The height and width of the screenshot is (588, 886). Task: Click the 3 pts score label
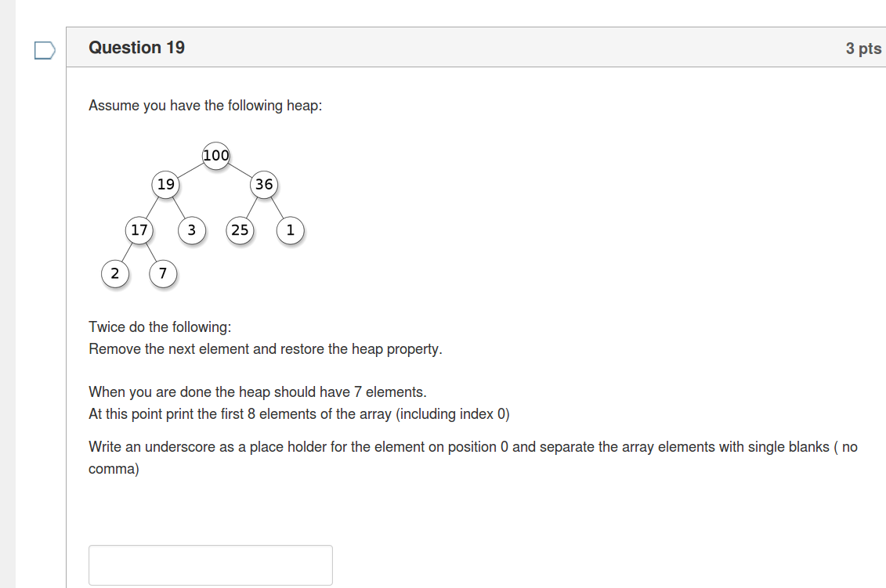tap(863, 49)
